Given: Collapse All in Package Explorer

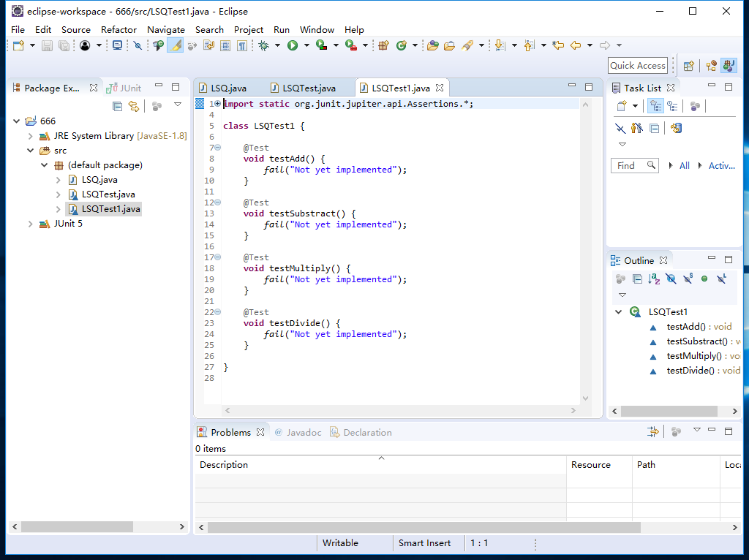Looking at the screenshot, I should tap(117, 106).
